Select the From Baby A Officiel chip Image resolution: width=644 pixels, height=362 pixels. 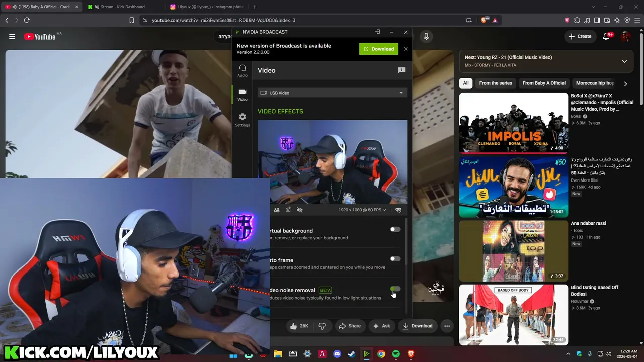point(544,83)
